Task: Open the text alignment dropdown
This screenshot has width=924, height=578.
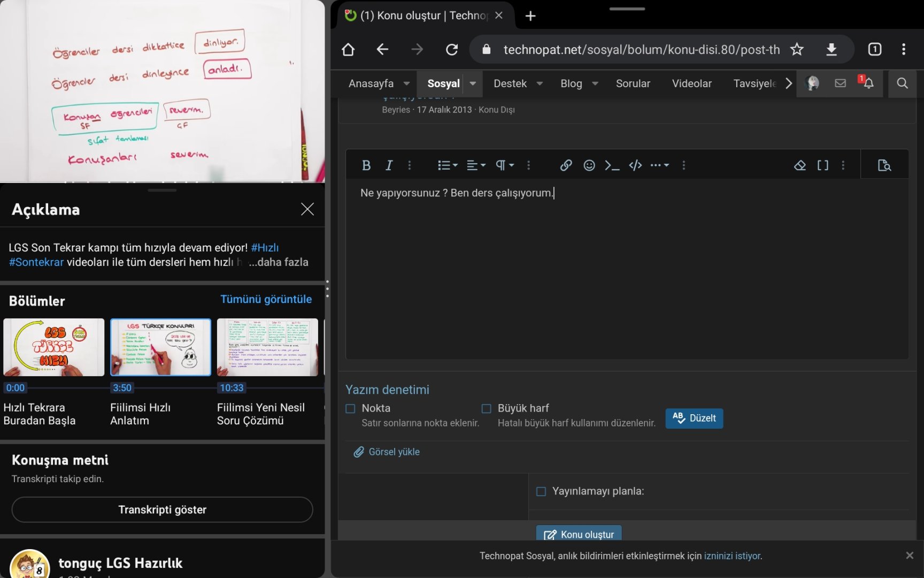Action: click(476, 165)
